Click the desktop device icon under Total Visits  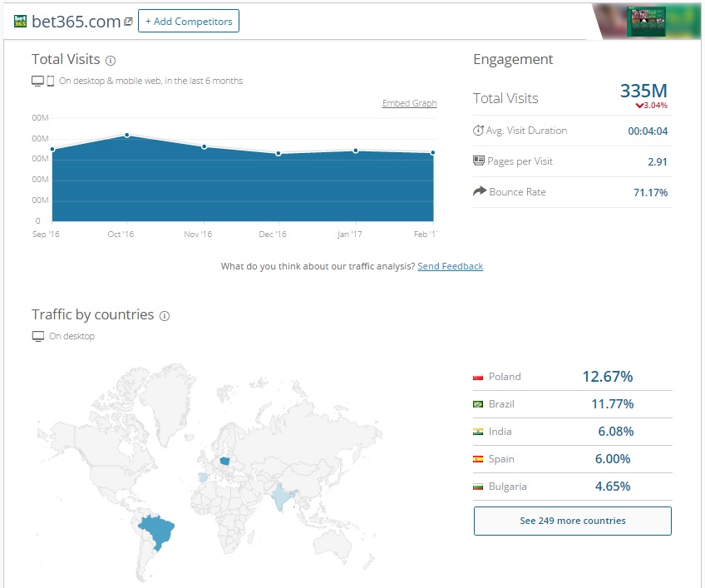click(37, 81)
